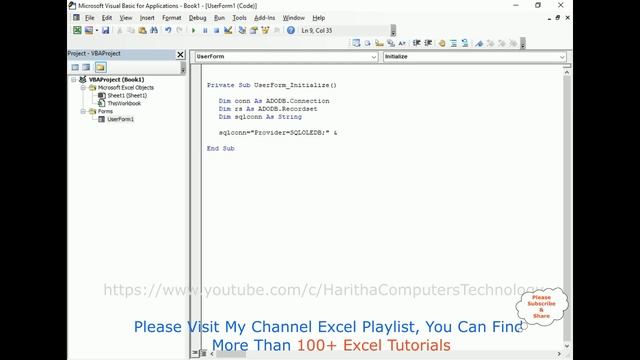Open the Insert menu
Image resolution: width=640 pixels, height=360 pixels.
pyautogui.click(x=147, y=18)
